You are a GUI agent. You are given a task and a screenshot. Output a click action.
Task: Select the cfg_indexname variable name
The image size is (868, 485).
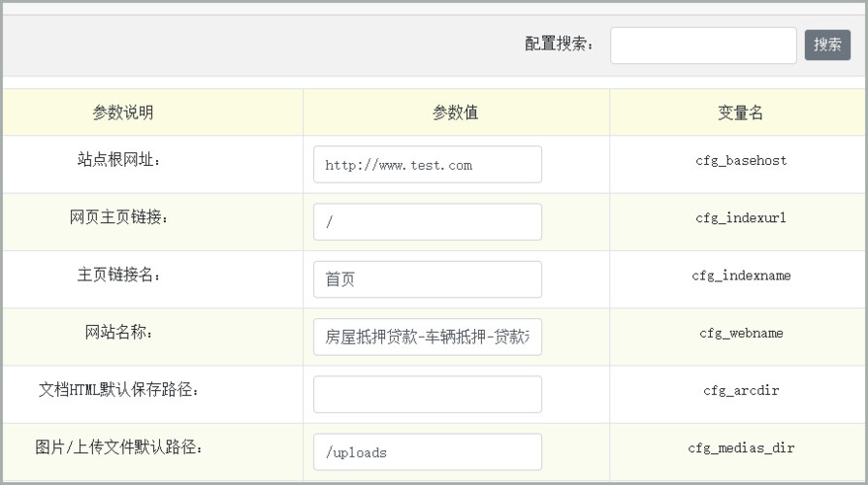coord(741,275)
